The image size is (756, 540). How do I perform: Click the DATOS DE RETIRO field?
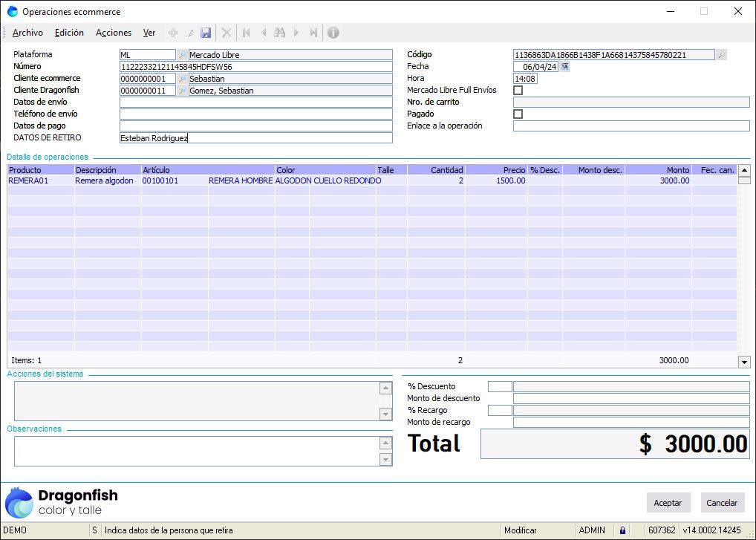(x=256, y=138)
